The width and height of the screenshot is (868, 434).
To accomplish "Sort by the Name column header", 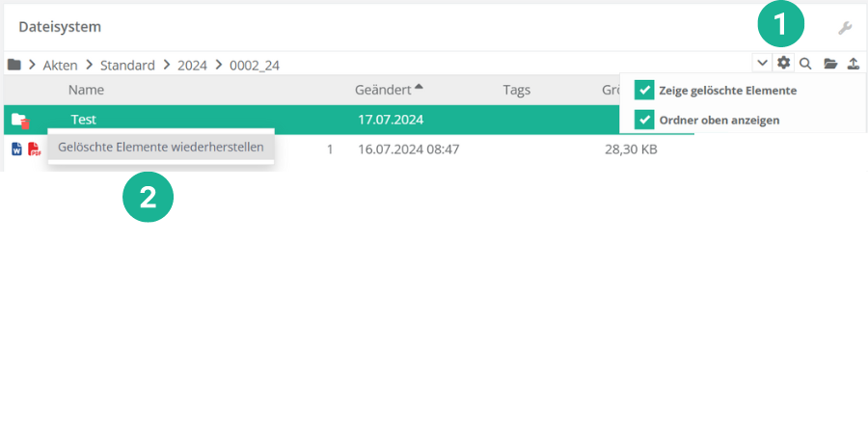I will (86, 90).
